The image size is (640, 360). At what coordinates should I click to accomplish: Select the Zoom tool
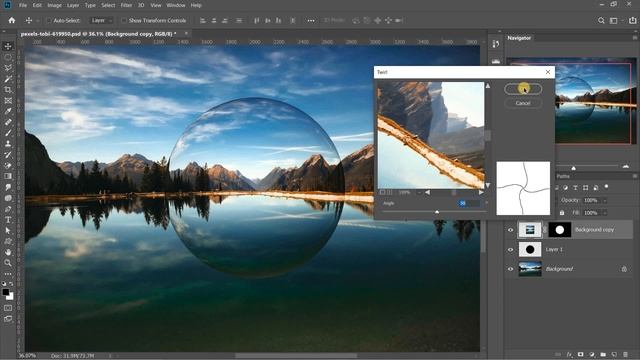point(8,263)
